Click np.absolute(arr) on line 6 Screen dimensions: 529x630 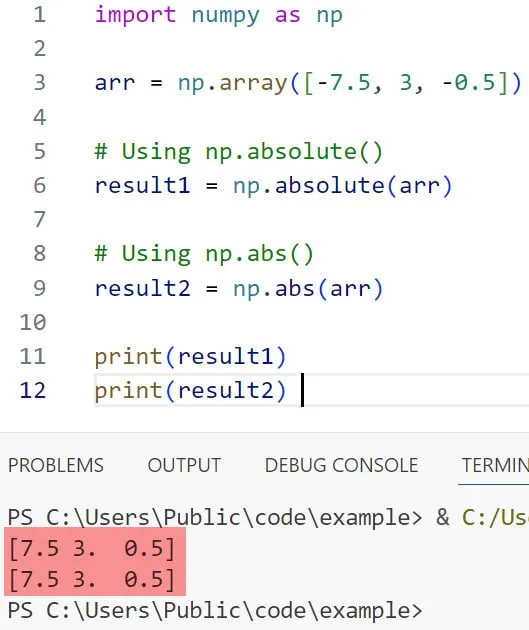pos(343,186)
